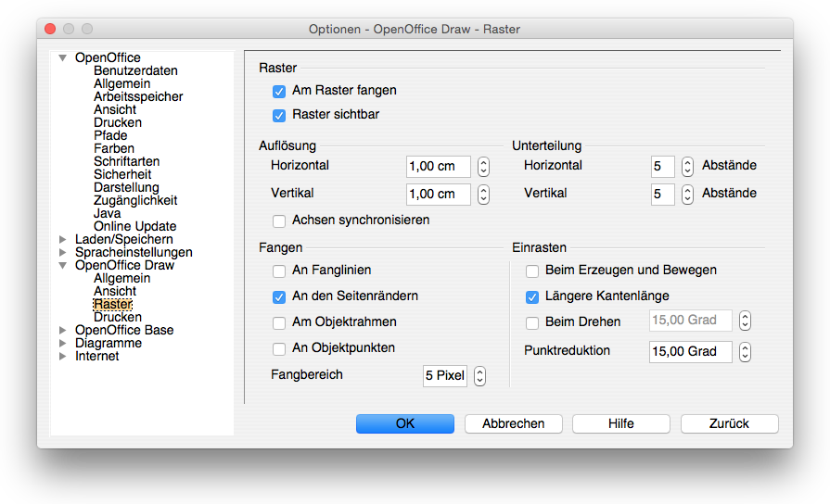Select Sicherheit tree item
The height and width of the screenshot is (504, 830).
[x=122, y=174]
